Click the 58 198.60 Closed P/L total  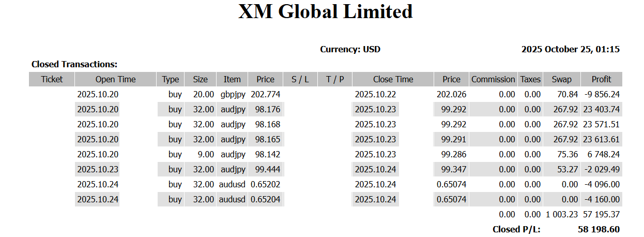pos(599,229)
